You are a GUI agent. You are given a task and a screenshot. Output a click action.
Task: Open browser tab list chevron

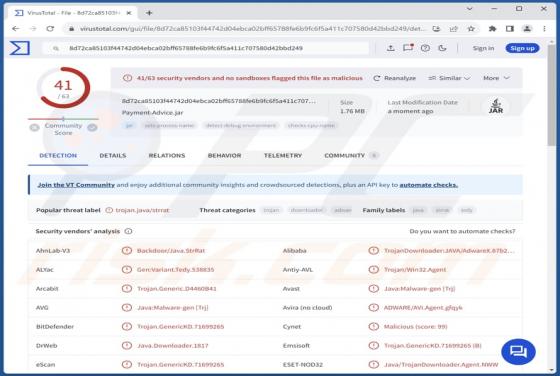470,9
